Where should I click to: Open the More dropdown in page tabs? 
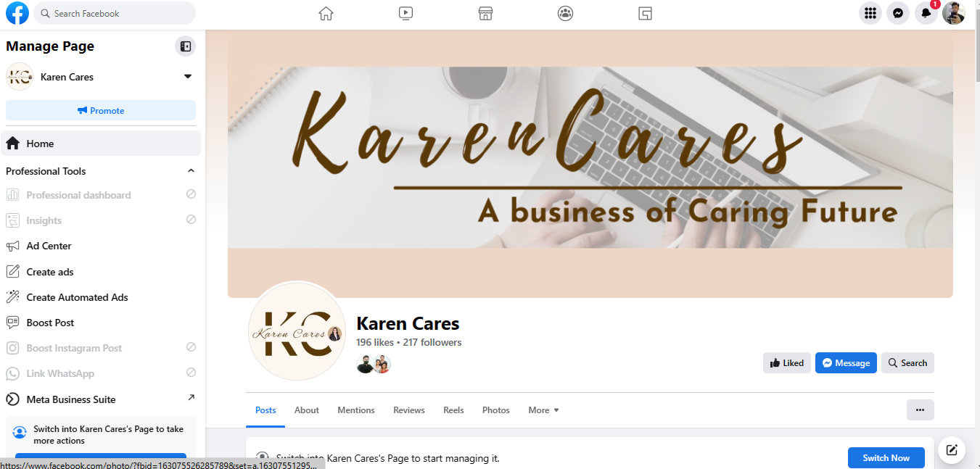pos(543,410)
